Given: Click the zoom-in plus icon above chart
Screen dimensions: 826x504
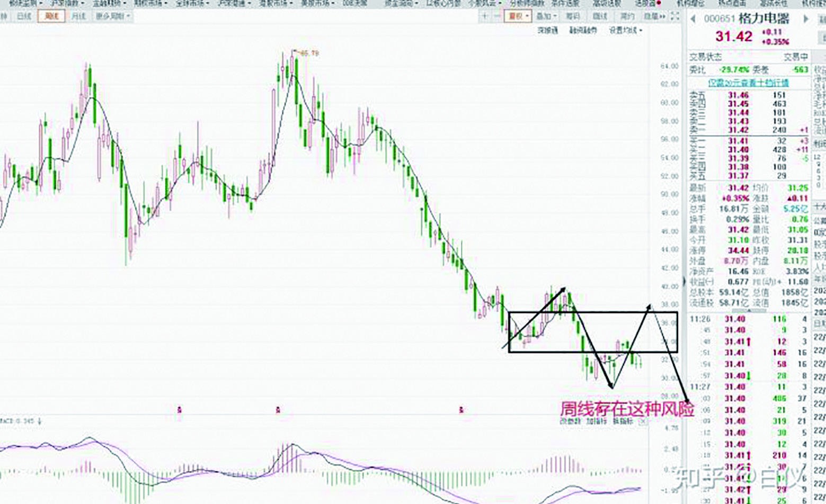Looking at the screenshot, I should (484, 16).
